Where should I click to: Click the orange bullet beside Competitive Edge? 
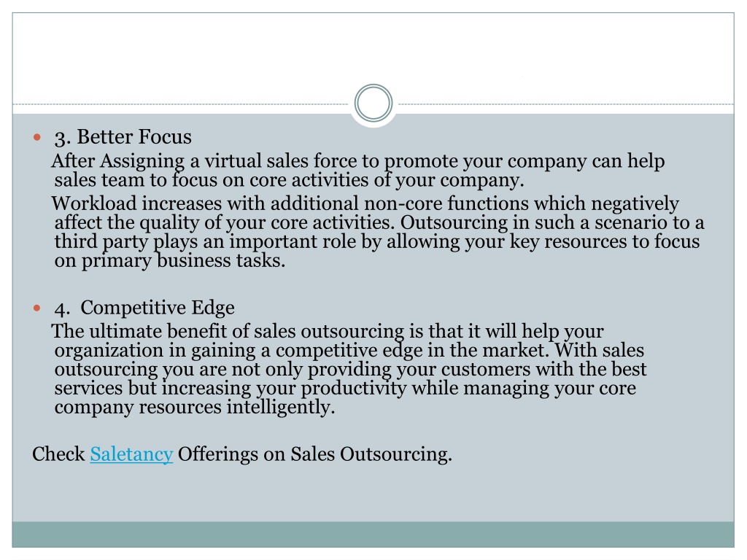point(37,308)
